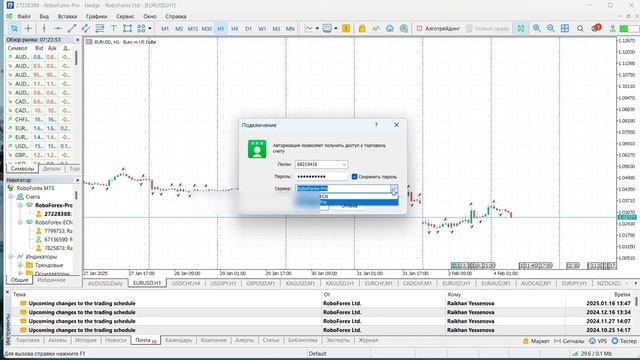Switch chart to H4 timeframe
Screen dimensions: 640x360
(x=234, y=29)
